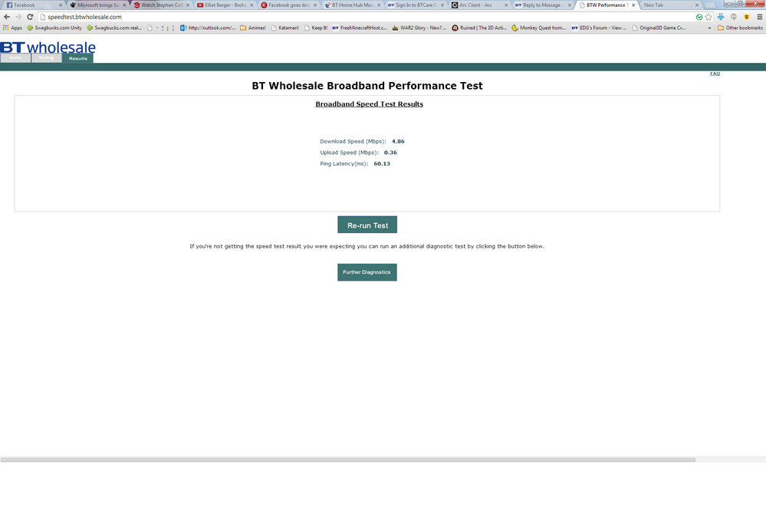This screenshot has height=532, width=766.
Task: Click the Re-run Test button
Action: point(367,224)
